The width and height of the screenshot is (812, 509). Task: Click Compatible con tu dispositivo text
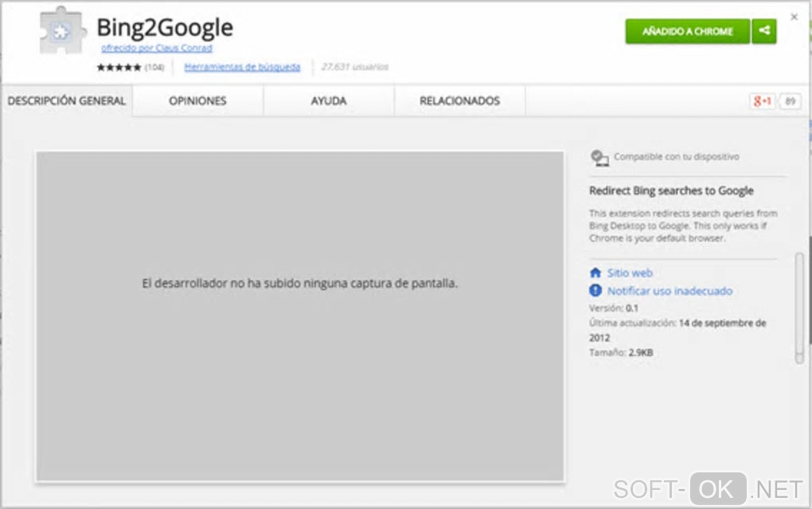[x=677, y=157]
